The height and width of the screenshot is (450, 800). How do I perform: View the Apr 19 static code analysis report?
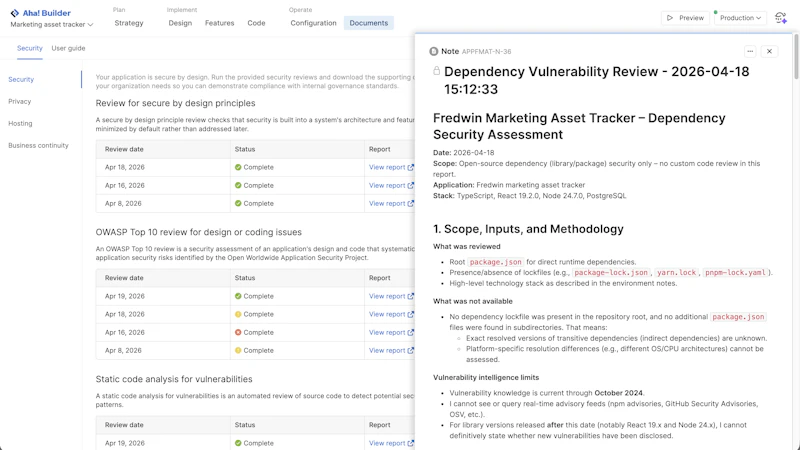(x=391, y=443)
